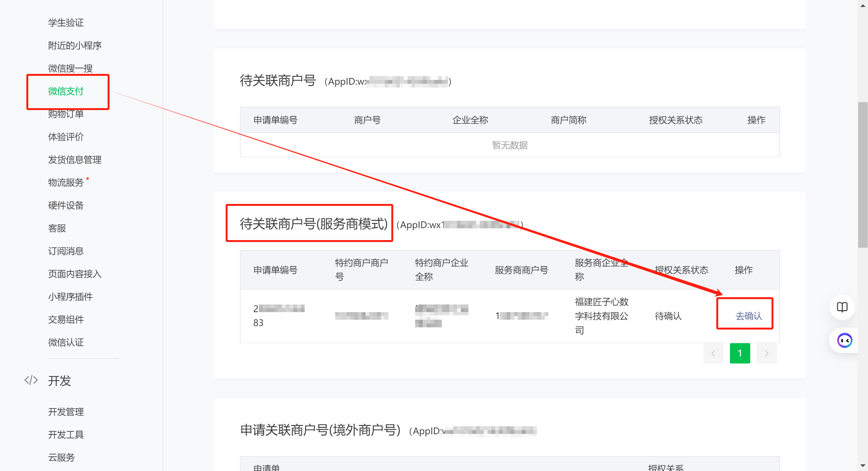Viewport: 868px width, 471px height.
Task: Click the book documentation icon
Action: point(842,307)
